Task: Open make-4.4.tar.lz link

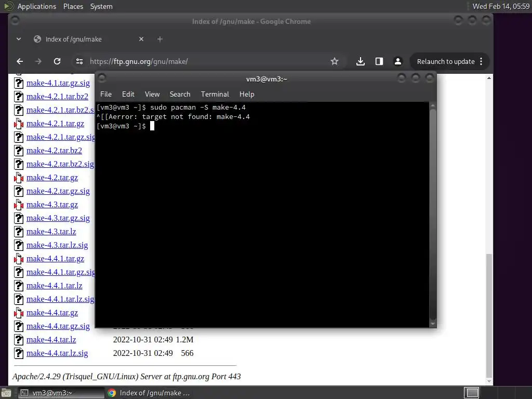Action: [x=51, y=340]
